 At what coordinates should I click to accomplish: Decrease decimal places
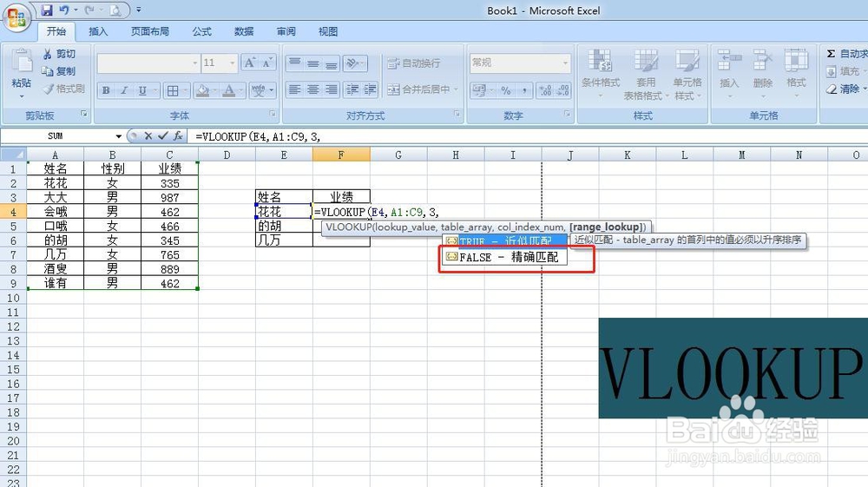pos(563,89)
